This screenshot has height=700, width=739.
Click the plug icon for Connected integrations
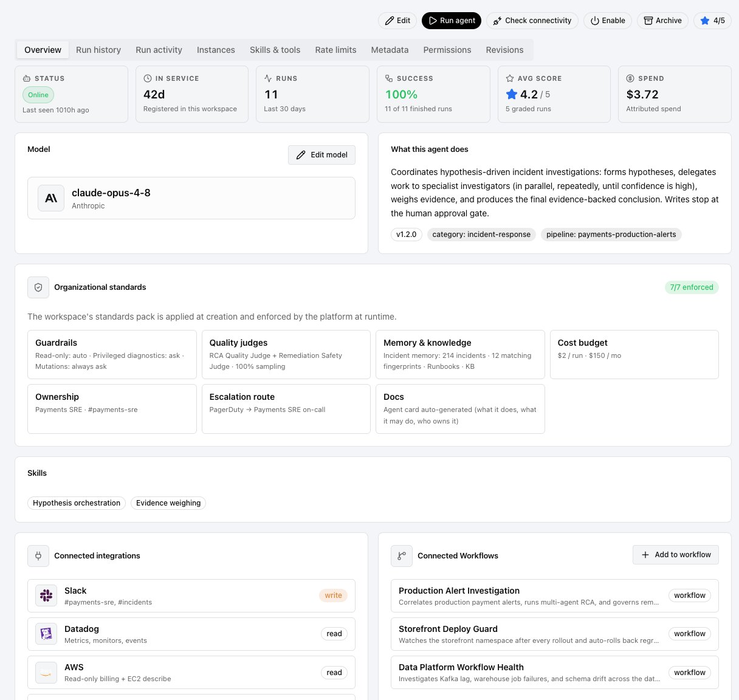(x=38, y=556)
